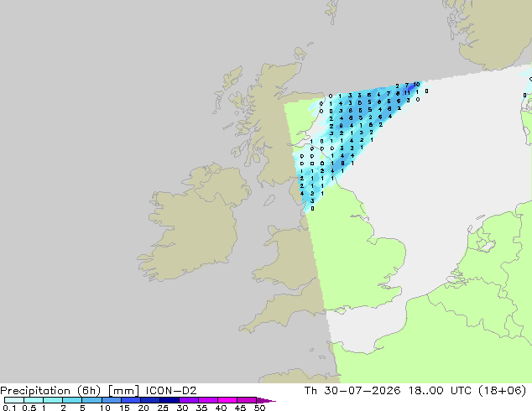The height and width of the screenshot is (411, 532).
Task: Select the legend swatch between 20 and 25
Action: (150, 400)
